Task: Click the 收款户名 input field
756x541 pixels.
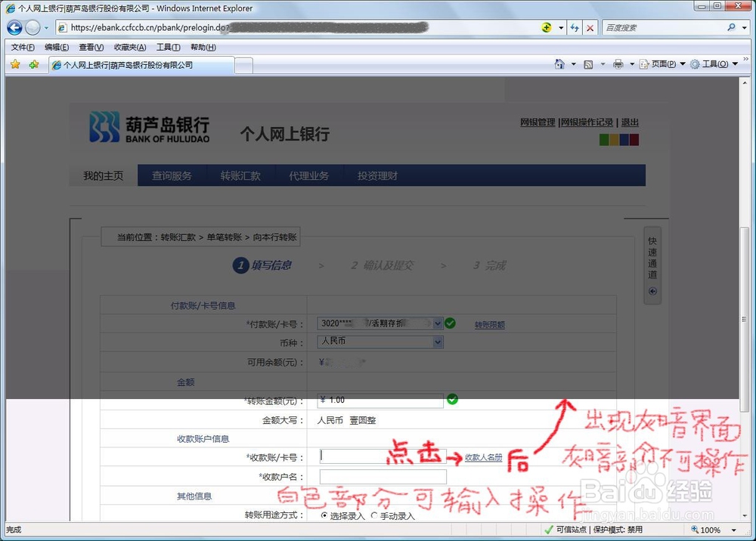Action: 383,477
